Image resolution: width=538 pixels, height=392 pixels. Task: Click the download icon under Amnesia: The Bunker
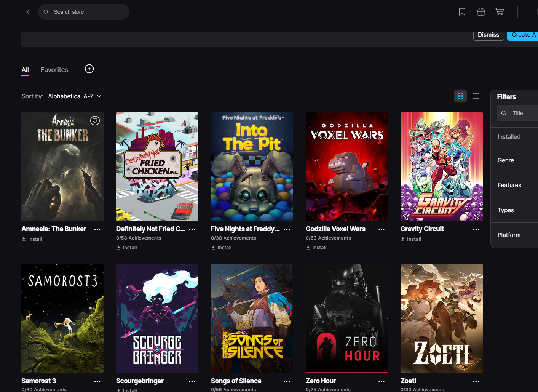click(x=24, y=239)
